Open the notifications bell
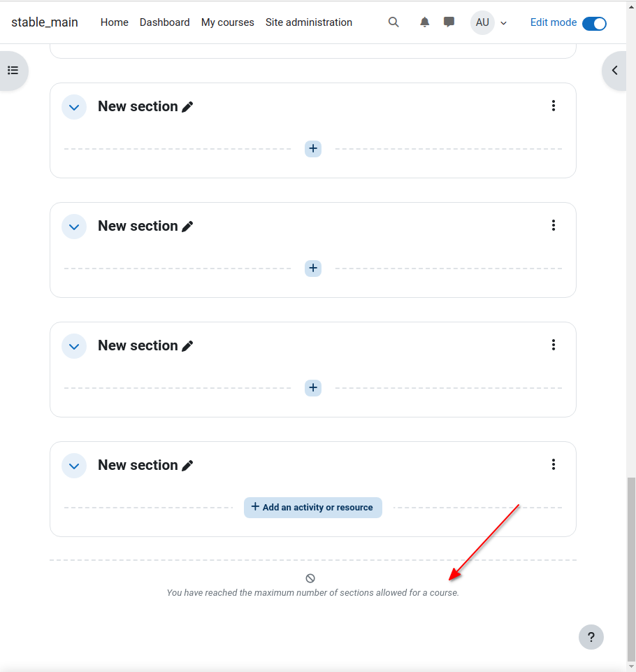 [424, 22]
